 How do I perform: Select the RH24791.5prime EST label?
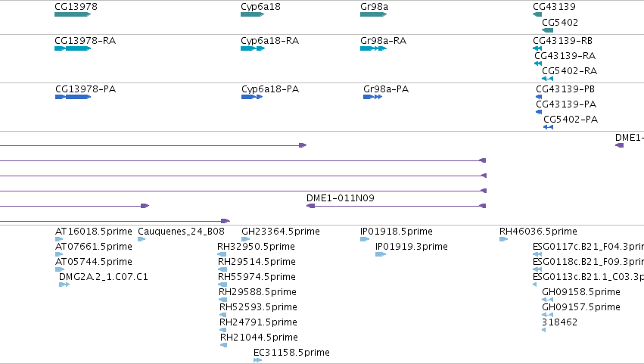coord(258,322)
